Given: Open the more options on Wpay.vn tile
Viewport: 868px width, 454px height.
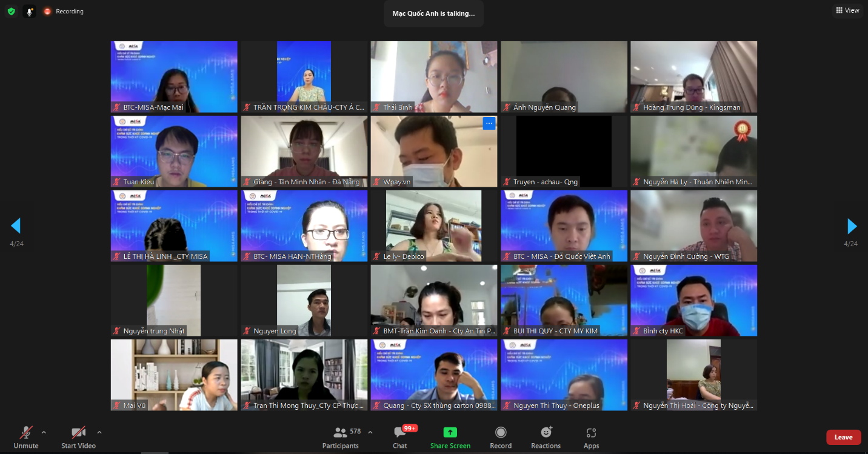Looking at the screenshot, I should coord(489,124).
